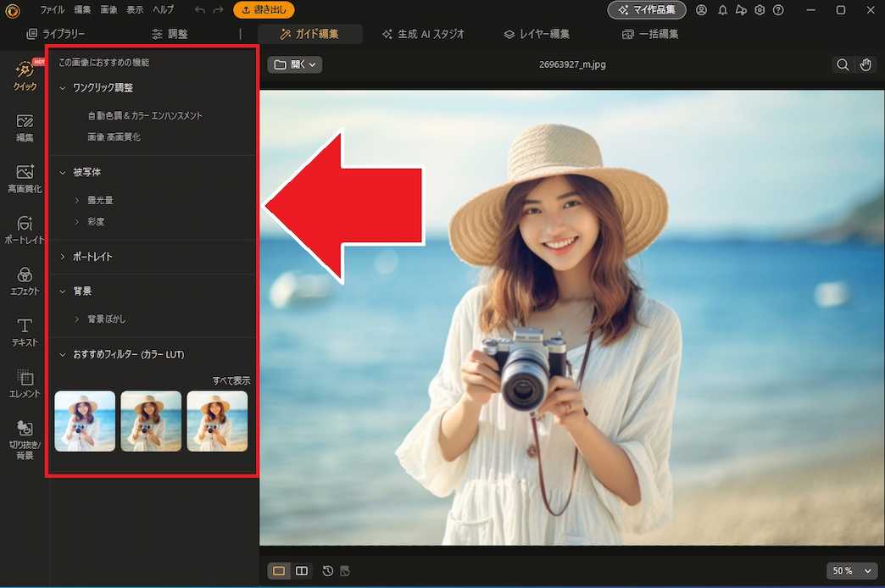Select the first recommended LUT filter thumbnail
This screenshot has height=588, width=885.
[85, 421]
